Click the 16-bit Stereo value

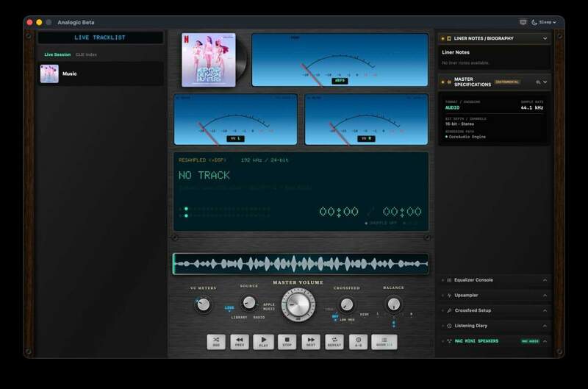[x=460, y=124]
